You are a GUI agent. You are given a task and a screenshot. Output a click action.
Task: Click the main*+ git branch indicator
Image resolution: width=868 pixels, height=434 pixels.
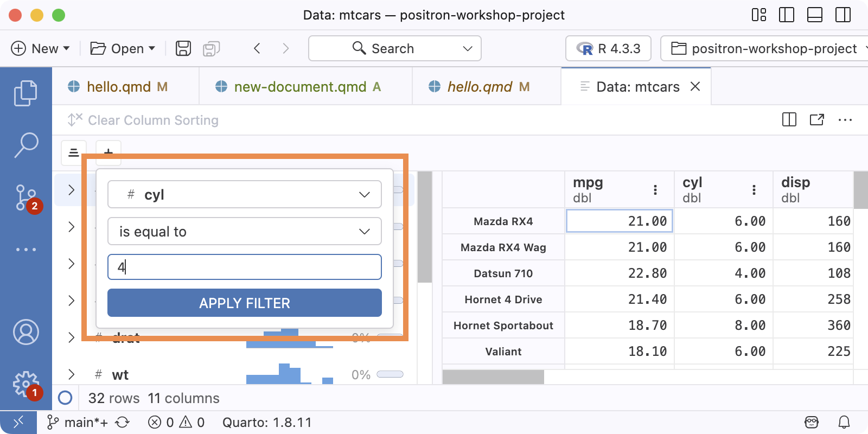click(78, 422)
